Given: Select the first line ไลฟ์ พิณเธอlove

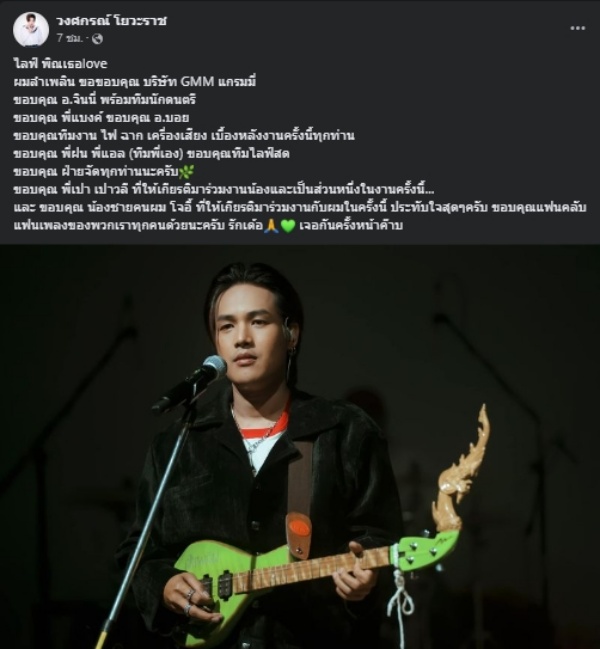Looking at the screenshot, I should point(60,64).
